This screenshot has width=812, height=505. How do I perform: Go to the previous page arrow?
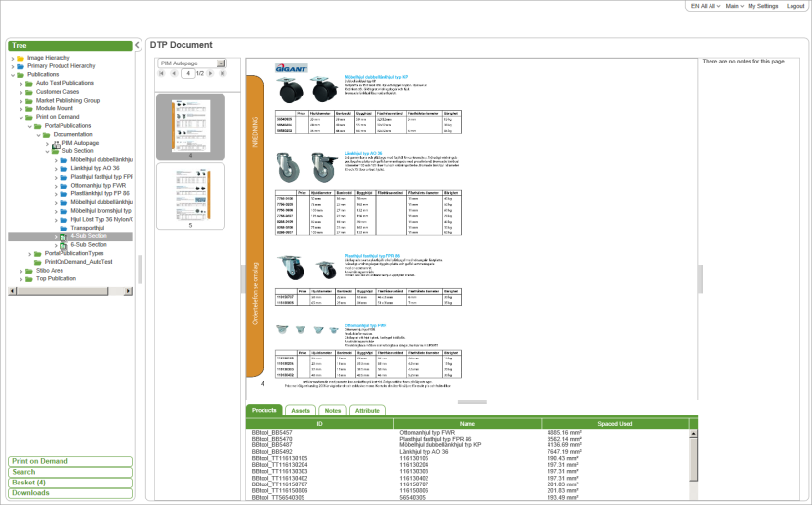pos(176,74)
